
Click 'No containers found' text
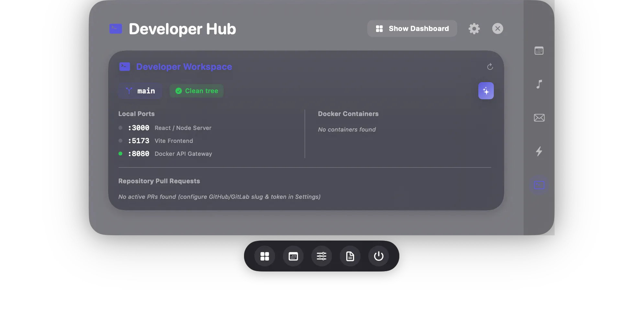(347, 129)
